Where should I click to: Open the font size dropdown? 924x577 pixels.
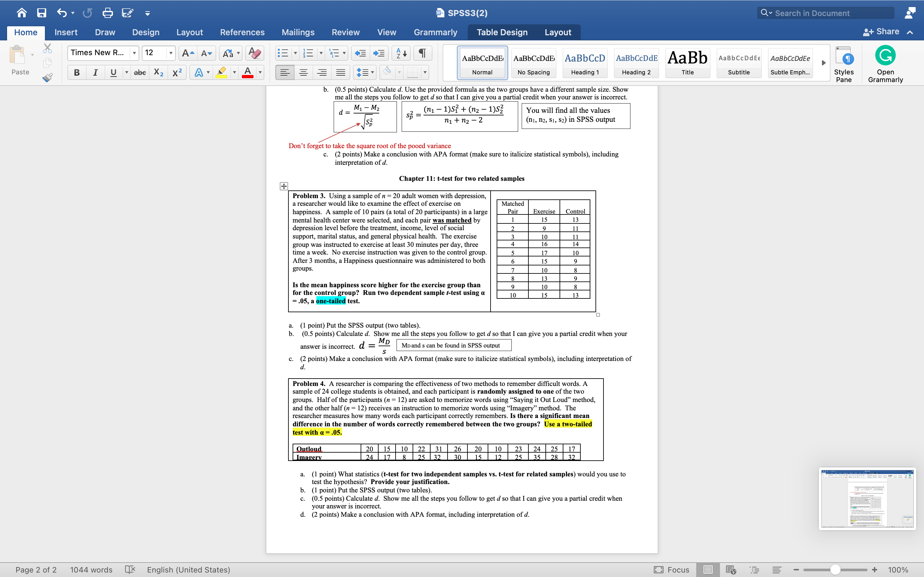click(x=171, y=53)
